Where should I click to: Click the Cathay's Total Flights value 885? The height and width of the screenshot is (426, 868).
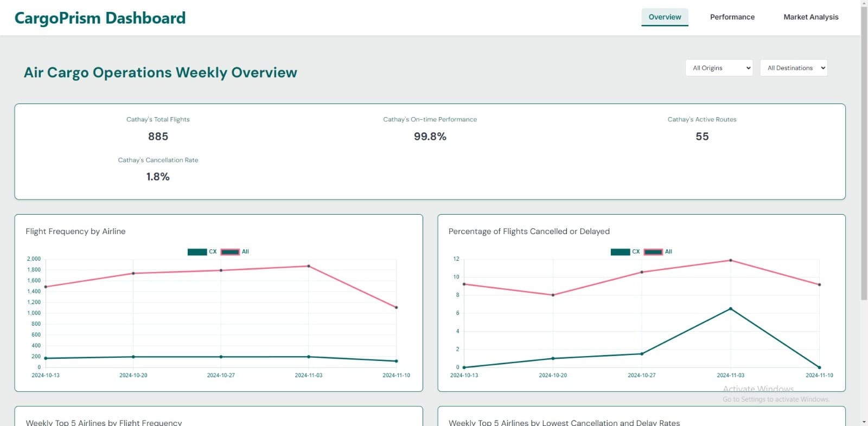pos(158,137)
